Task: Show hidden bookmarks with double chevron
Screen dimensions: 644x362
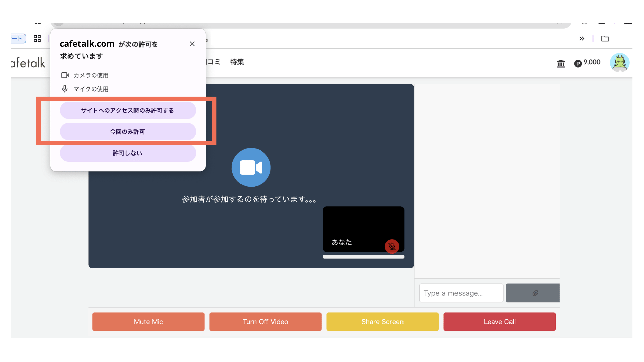Action: tap(582, 39)
